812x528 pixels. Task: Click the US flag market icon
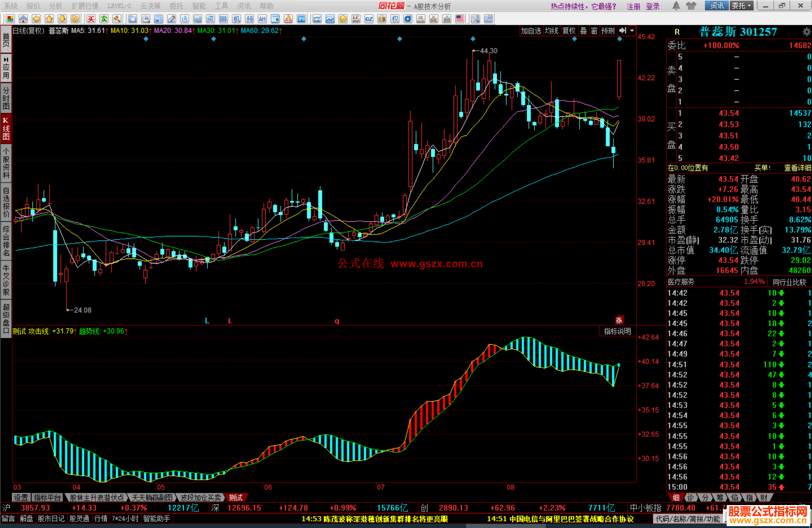tap(459, 19)
